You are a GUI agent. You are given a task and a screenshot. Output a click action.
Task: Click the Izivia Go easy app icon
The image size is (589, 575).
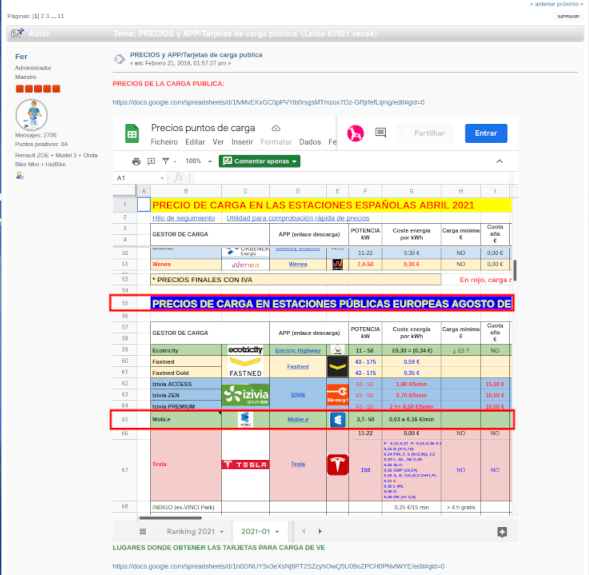[x=338, y=394]
